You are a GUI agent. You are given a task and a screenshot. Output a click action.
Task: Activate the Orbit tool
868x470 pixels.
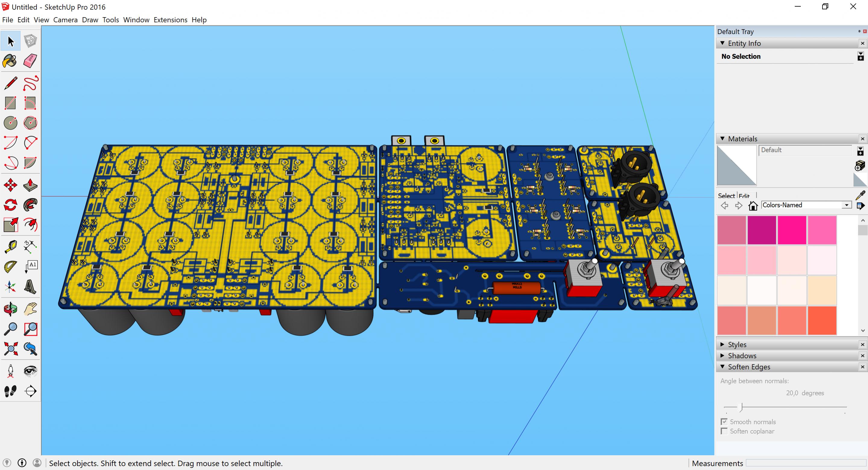[x=11, y=309]
